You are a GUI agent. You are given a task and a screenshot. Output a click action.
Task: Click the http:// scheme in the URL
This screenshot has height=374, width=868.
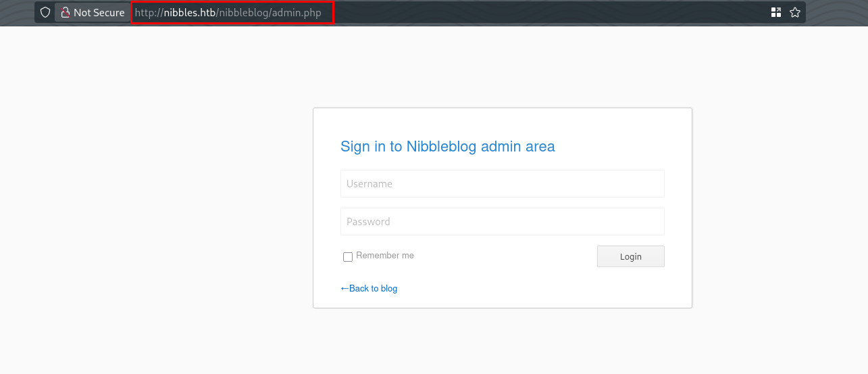(149, 12)
